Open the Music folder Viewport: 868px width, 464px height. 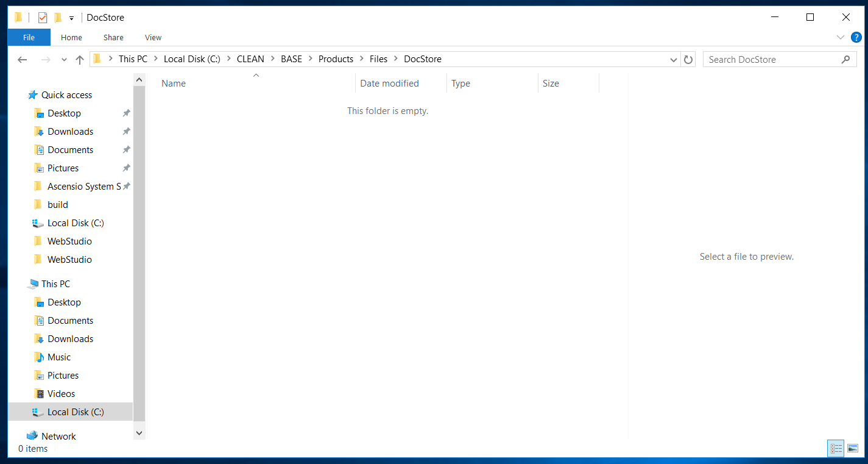pos(59,357)
